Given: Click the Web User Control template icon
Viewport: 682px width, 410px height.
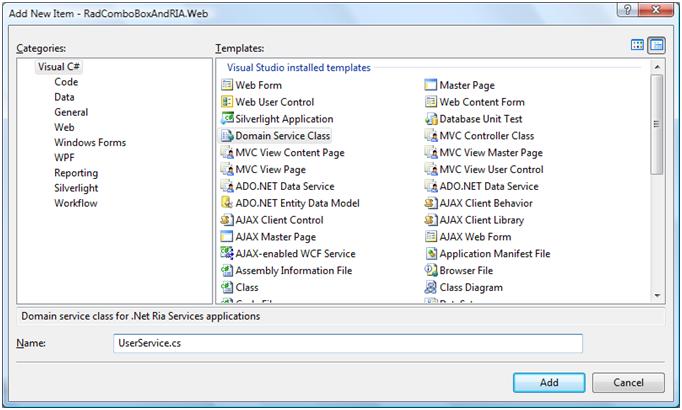Looking at the screenshot, I should (x=227, y=102).
